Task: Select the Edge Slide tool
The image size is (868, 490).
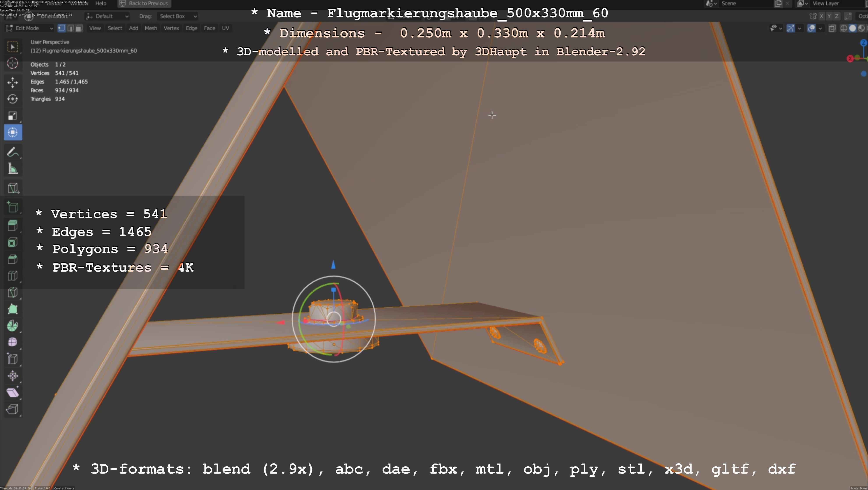Action: tap(13, 359)
